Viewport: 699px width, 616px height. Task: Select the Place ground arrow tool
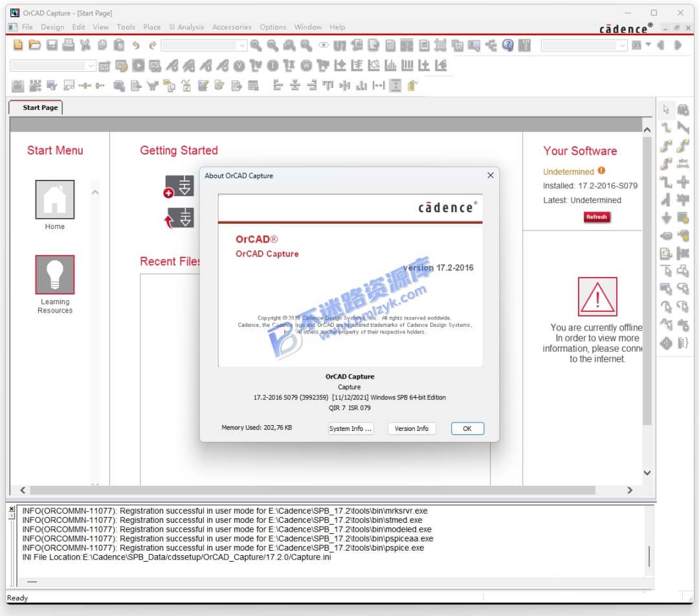pos(666,218)
